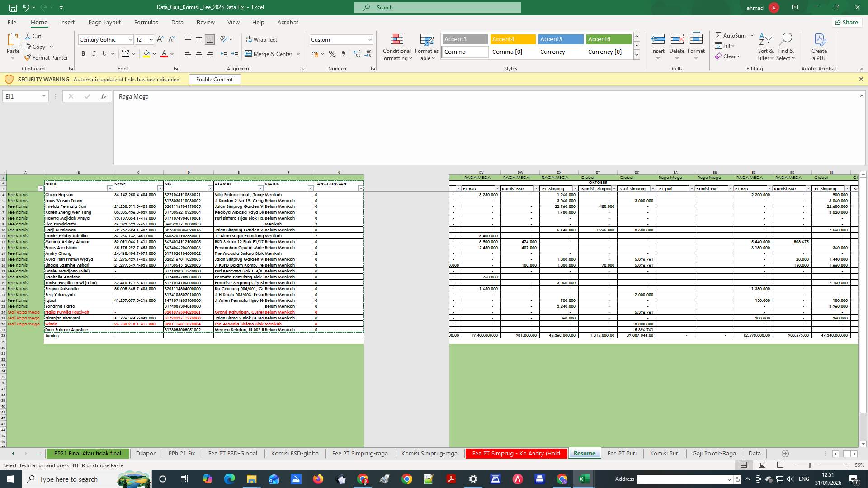Switch to the Fee PT Puri sheet tab

pos(622,453)
